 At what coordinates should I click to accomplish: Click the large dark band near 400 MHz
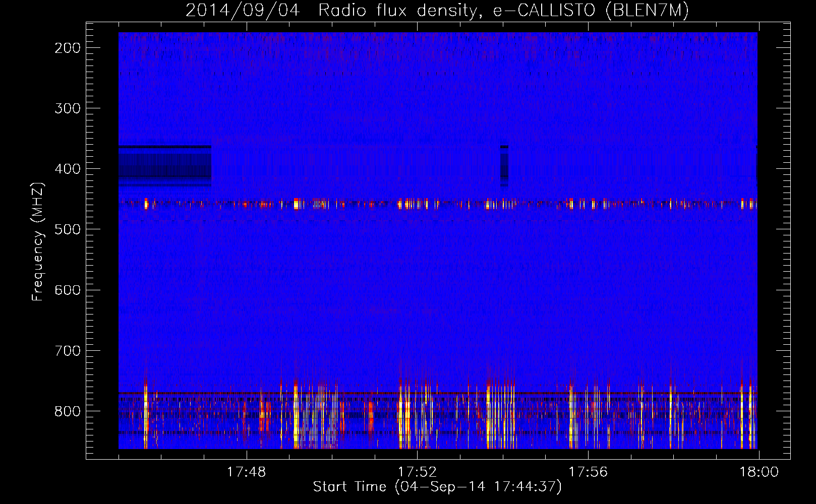point(165,166)
